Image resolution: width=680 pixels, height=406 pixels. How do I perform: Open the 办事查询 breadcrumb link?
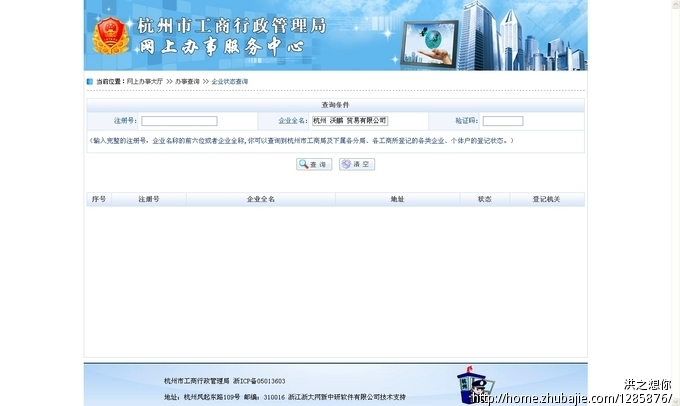coord(187,82)
